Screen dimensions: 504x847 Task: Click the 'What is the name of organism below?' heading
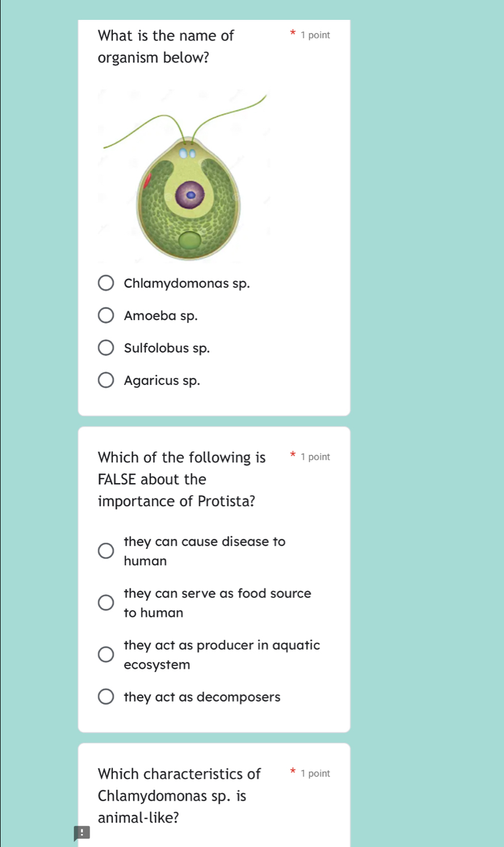point(166,47)
